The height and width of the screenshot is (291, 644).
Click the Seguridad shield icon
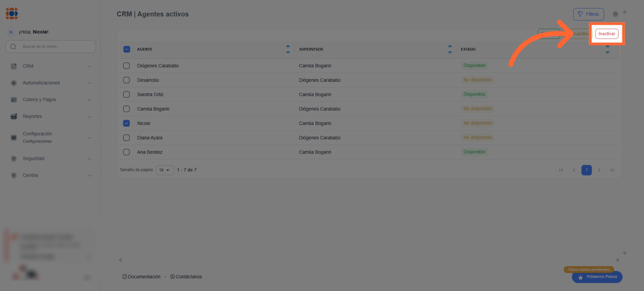coord(14,159)
